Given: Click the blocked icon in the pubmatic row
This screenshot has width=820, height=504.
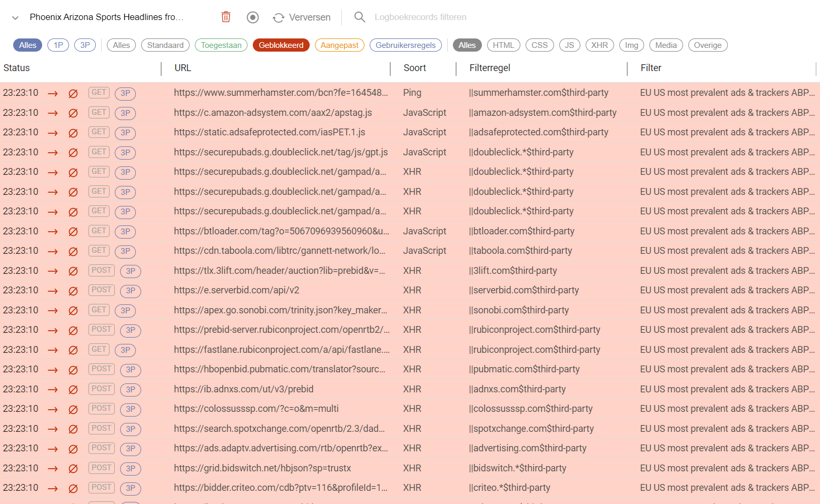Looking at the screenshot, I should point(73,370).
